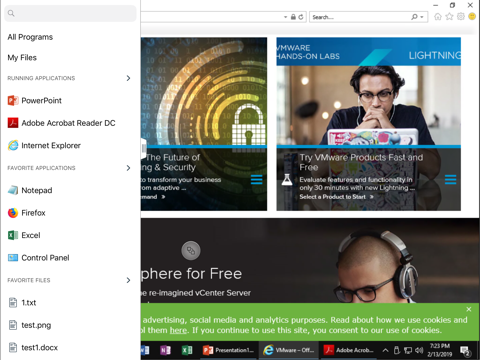Open the Favorites star in Internet Explorer
Image resolution: width=480 pixels, height=360 pixels.
(x=449, y=16)
